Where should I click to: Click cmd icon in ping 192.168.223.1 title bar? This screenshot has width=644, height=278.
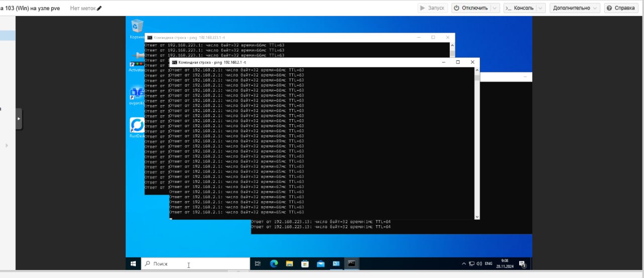click(149, 37)
